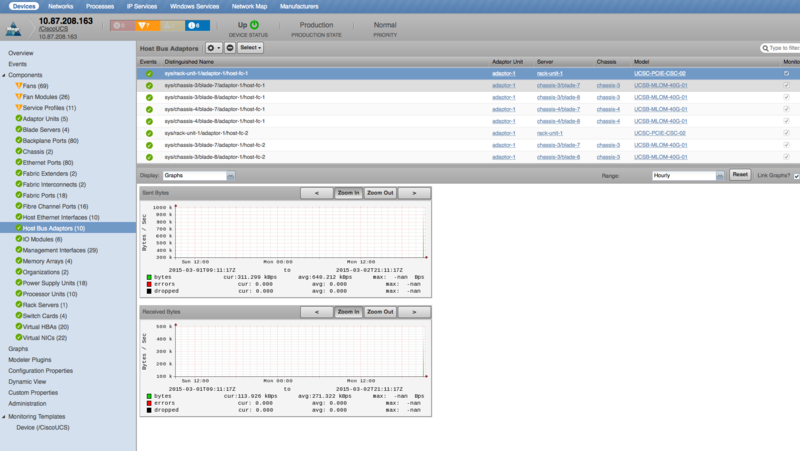Open UCSC-PCIE-CSC-02 model link in first row
Viewport: 800px width, 451px height.
660,73
